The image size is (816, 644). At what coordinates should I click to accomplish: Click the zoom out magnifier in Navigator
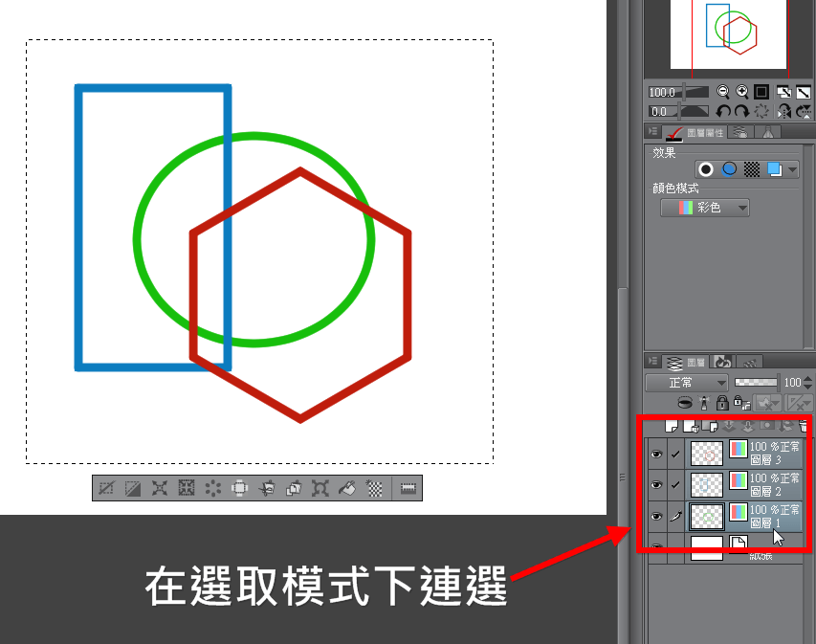(723, 92)
